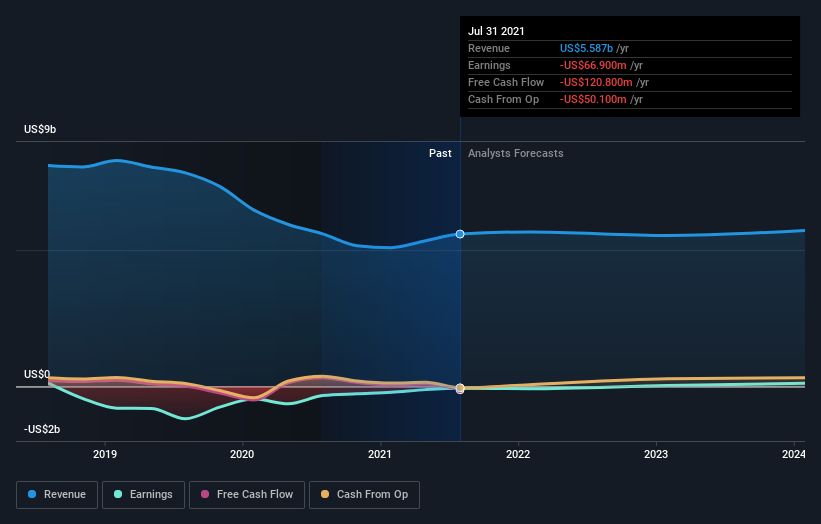
Task: Click the Past section label
Action: [440, 153]
